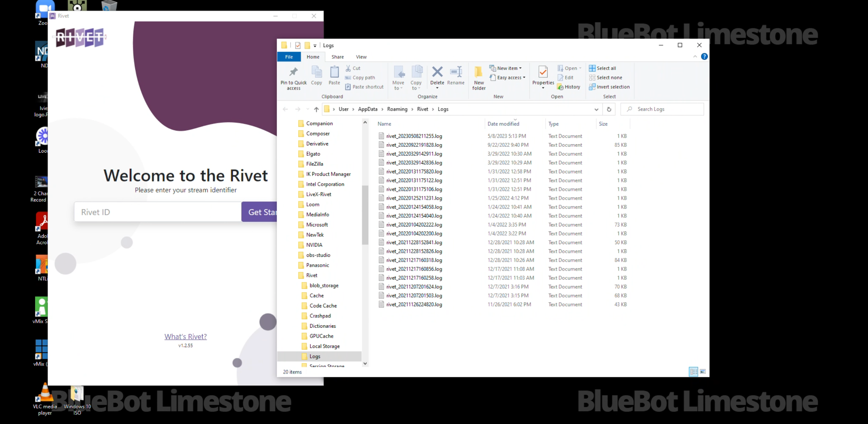Open the File menu tab
Screen dimensions: 868x424
(x=289, y=57)
